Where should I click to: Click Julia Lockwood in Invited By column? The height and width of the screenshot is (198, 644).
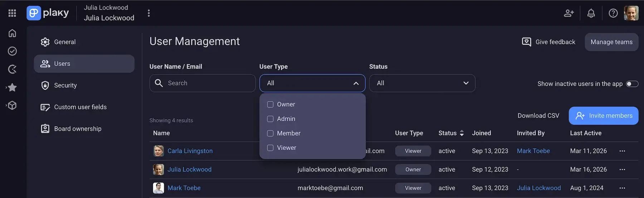tap(539, 188)
